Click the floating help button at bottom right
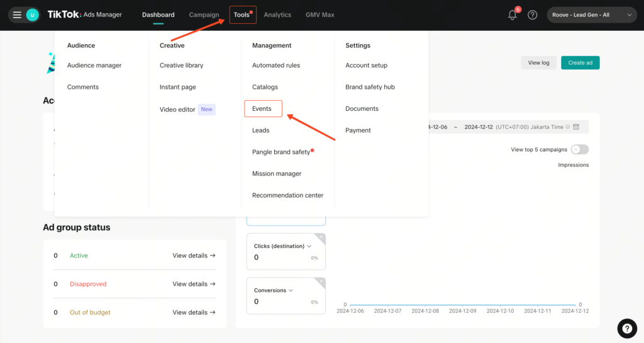This screenshot has height=343, width=644. click(627, 329)
